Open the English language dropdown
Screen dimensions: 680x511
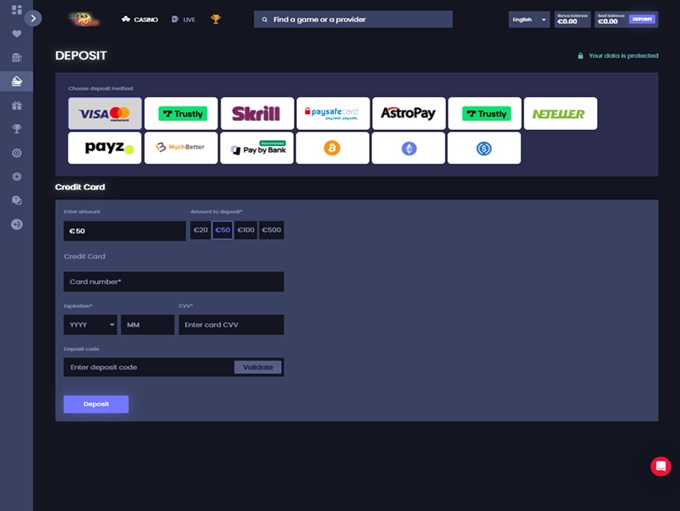pyautogui.click(x=529, y=19)
